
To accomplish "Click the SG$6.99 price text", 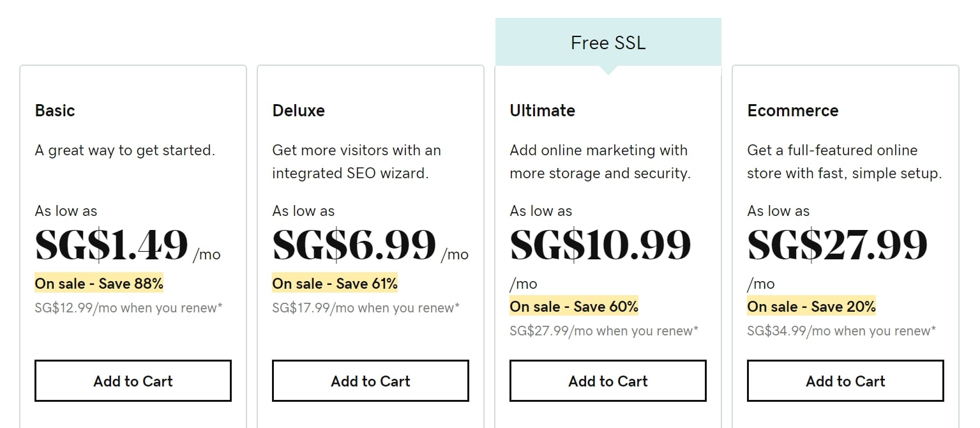I will [x=354, y=244].
